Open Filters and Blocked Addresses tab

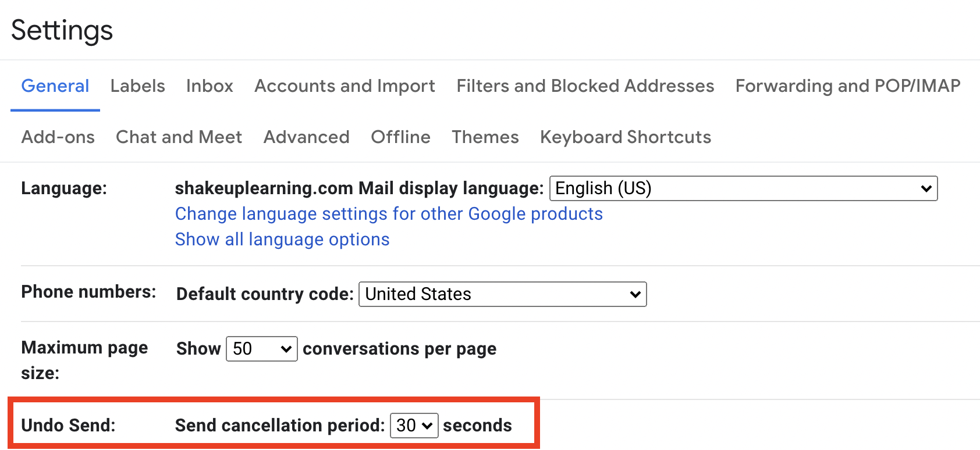click(x=585, y=86)
